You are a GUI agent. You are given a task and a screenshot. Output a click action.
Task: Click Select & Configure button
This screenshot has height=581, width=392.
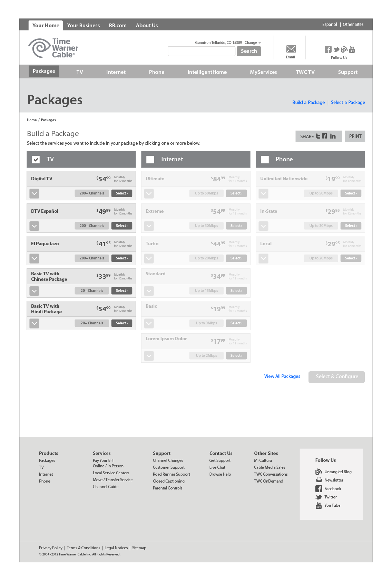click(337, 377)
